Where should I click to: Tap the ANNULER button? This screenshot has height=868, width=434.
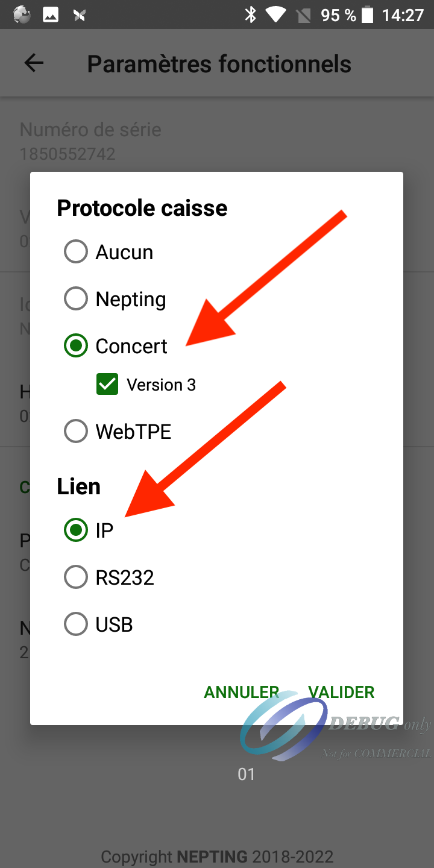pos(241,692)
